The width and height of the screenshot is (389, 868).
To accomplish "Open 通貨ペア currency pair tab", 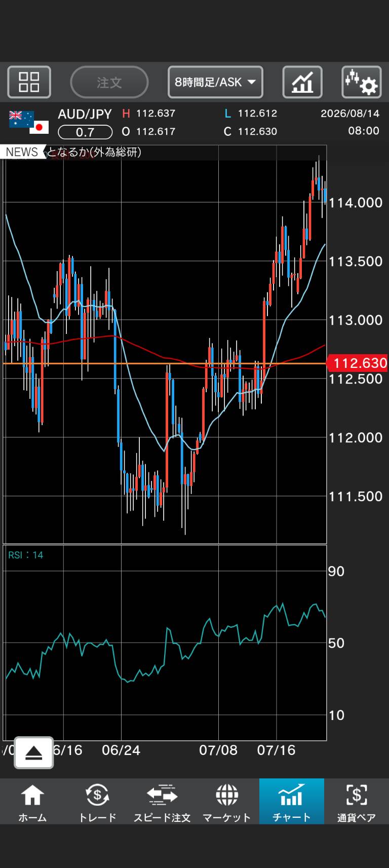I will point(357,802).
